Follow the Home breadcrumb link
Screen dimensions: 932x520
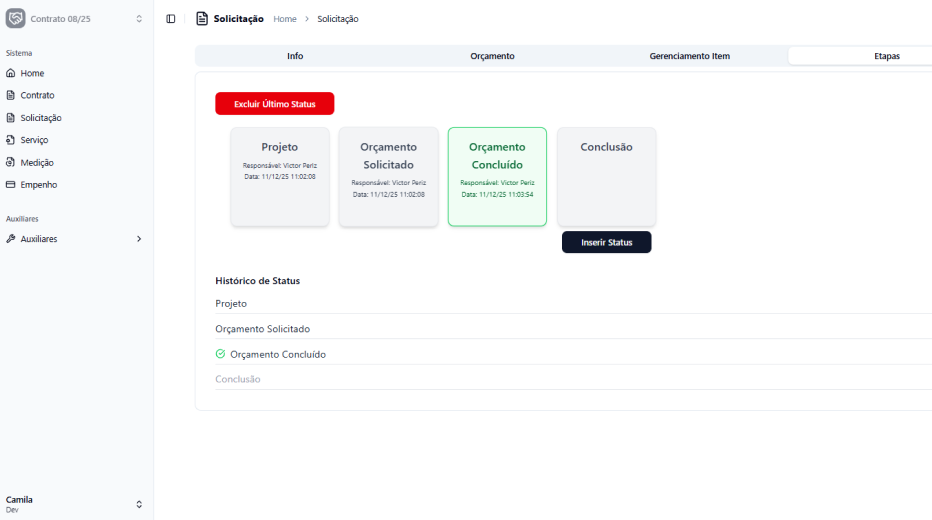point(285,19)
